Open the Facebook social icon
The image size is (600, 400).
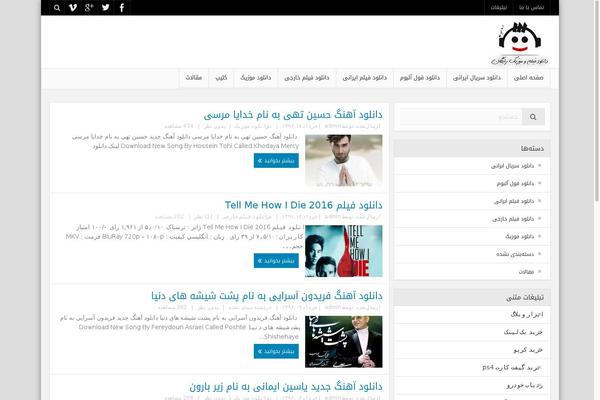pyautogui.click(x=122, y=8)
